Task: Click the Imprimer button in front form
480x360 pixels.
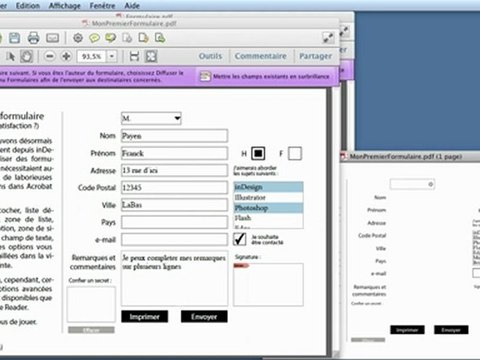Action: 145,316
